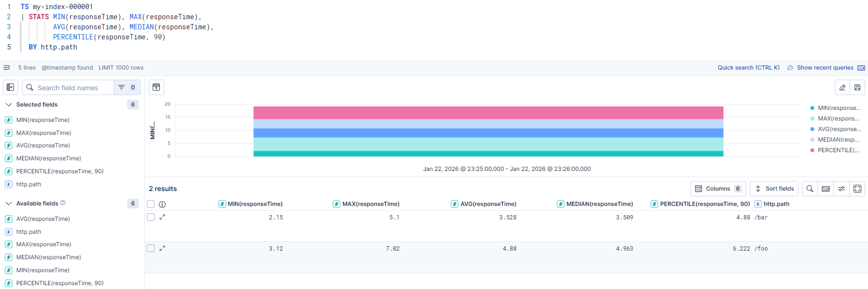Click the pencil edit visualization icon
868x289 pixels.
click(843, 87)
